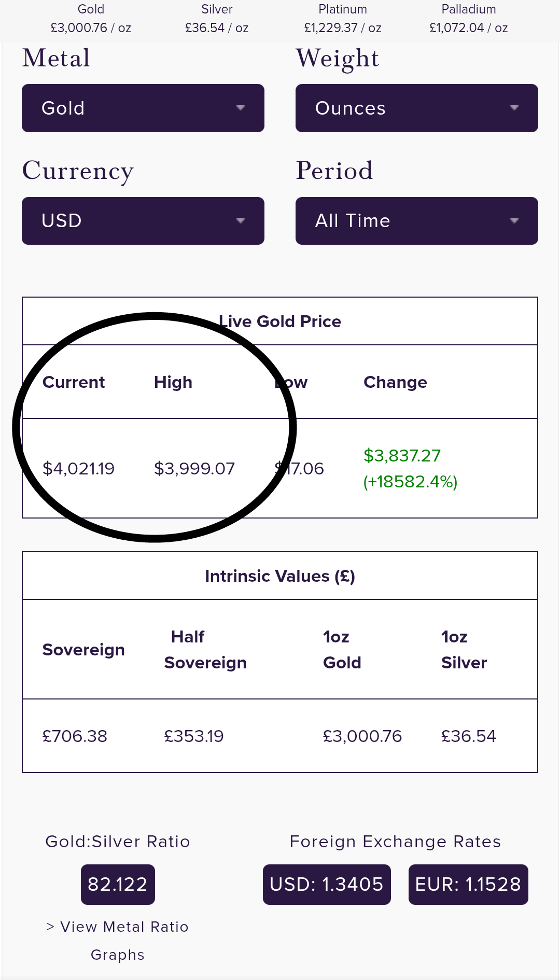Click the Gold dropdown arrow icon
The image size is (560, 980).
(x=240, y=108)
